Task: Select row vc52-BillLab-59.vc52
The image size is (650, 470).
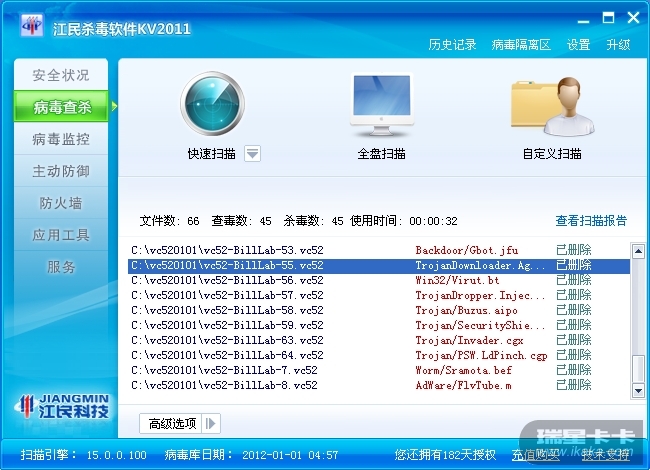Action: tap(378, 325)
